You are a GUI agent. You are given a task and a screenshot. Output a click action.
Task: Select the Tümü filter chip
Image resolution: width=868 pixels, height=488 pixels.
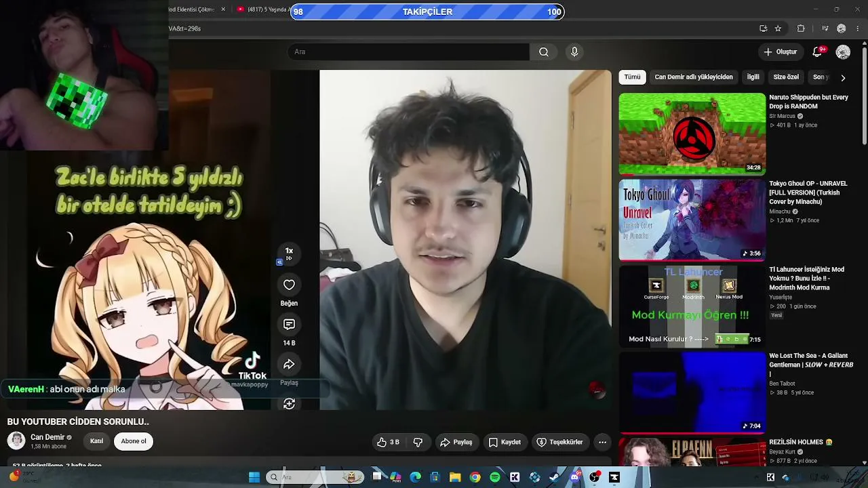pos(632,77)
